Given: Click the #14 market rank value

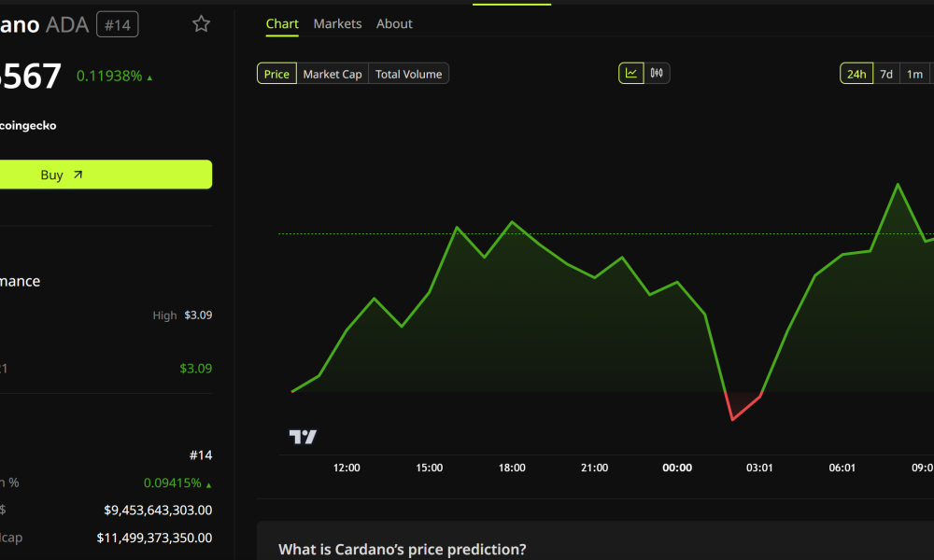Looking at the screenshot, I should click(201, 455).
